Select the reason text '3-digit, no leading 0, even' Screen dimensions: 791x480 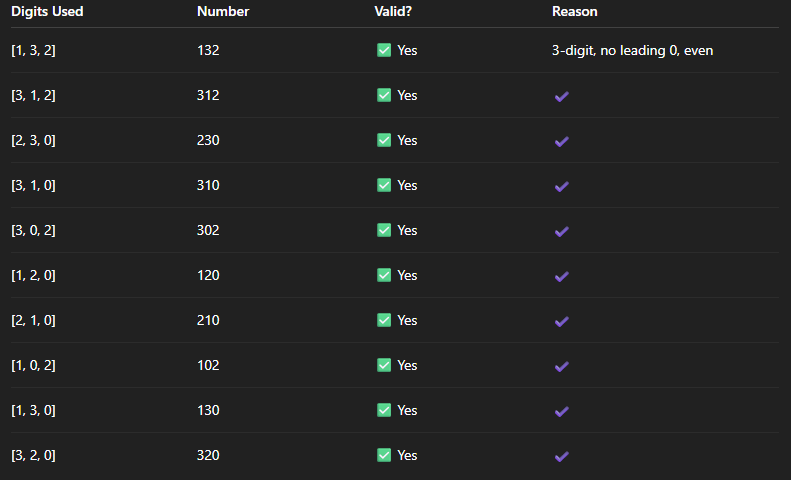632,50
